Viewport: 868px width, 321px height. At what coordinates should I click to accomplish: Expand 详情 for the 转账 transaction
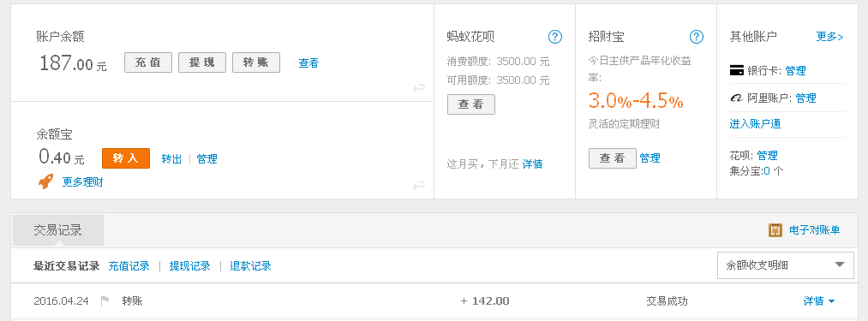819,301
